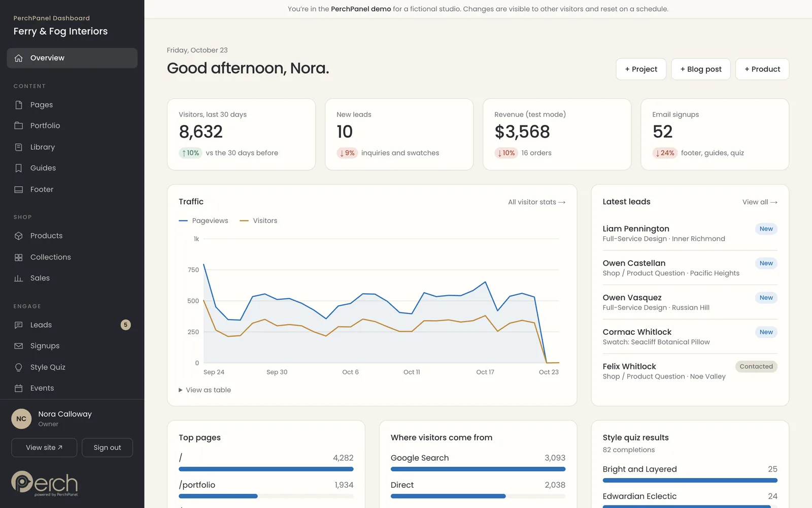Click the Visitors last 30 days card
Viewport: 812px width, 508px height.
coord(241,134)
